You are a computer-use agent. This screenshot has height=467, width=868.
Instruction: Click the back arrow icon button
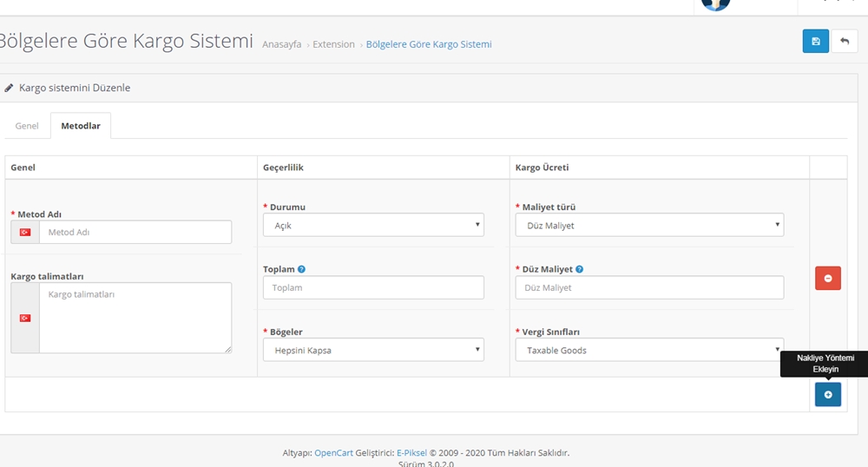point(845,41)
